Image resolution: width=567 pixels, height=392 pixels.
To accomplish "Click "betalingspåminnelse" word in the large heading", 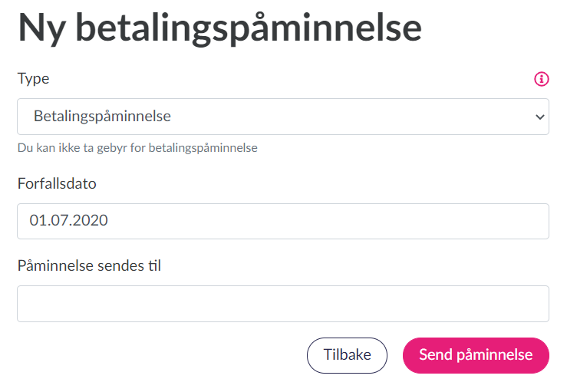I will (249, 28).
